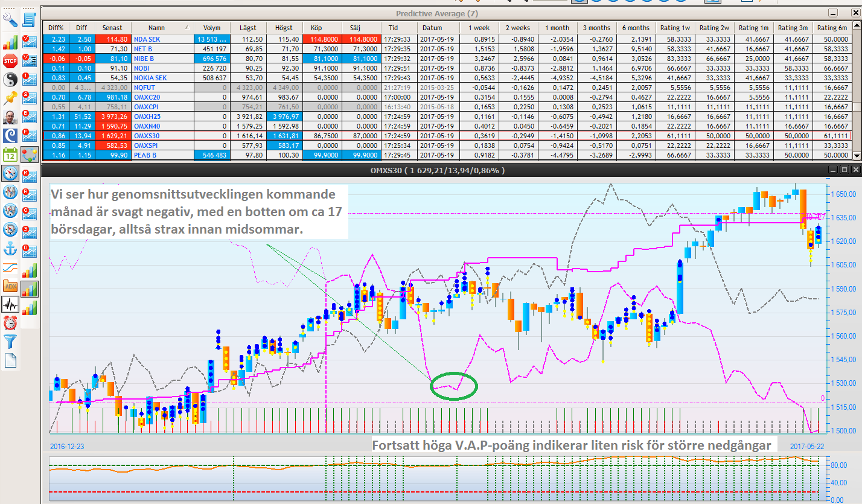
Task: Open the green calendar icon
Action: coord(10,154)
